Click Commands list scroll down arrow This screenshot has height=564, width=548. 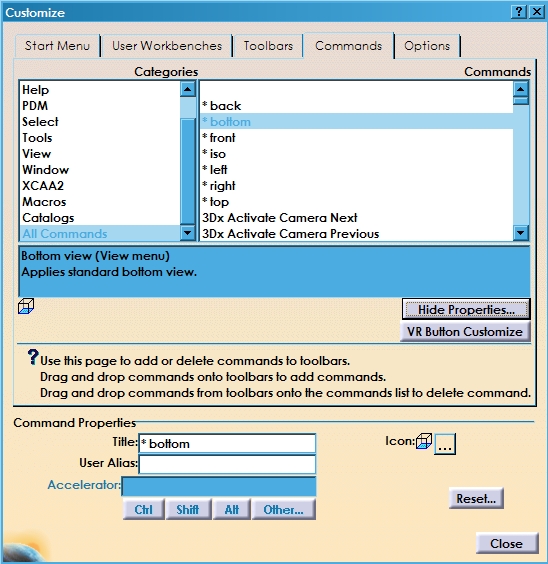521,233
